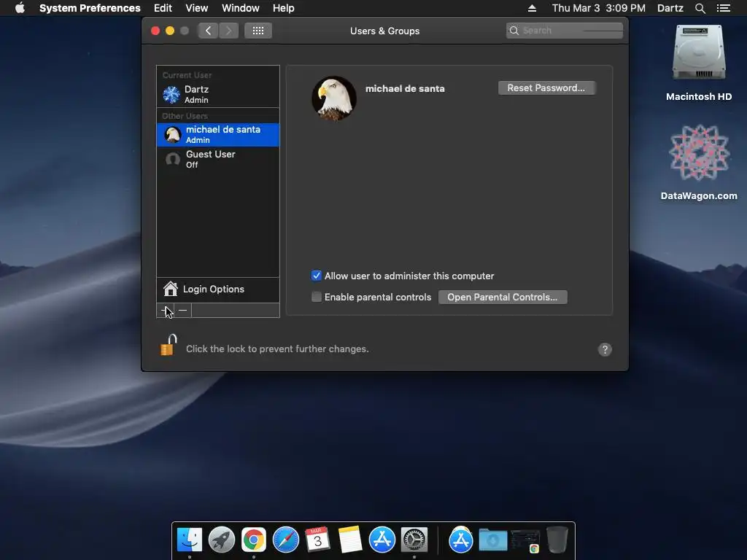Open Login Options house icon
The height and width of the screenshot is (560, 747).
click(x=171, y=289)
